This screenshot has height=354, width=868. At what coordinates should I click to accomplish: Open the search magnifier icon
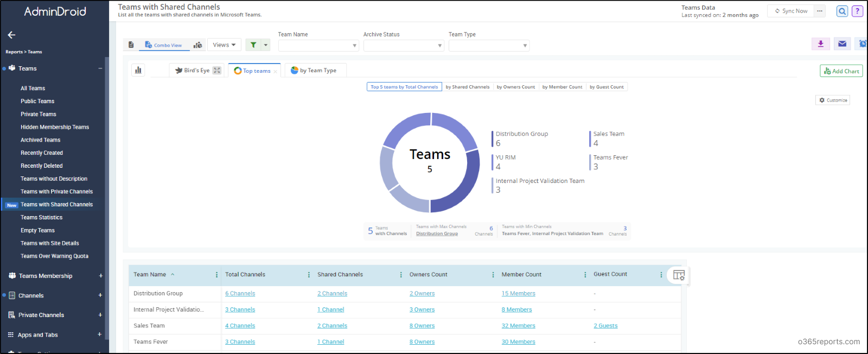[x=842, y=11]
